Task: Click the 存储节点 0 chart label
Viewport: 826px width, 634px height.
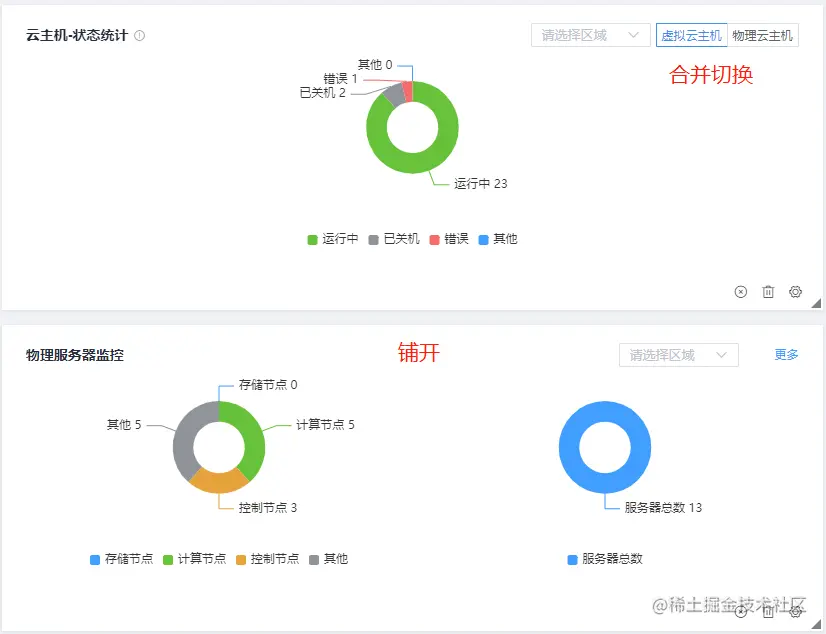Action: [268, 385]
